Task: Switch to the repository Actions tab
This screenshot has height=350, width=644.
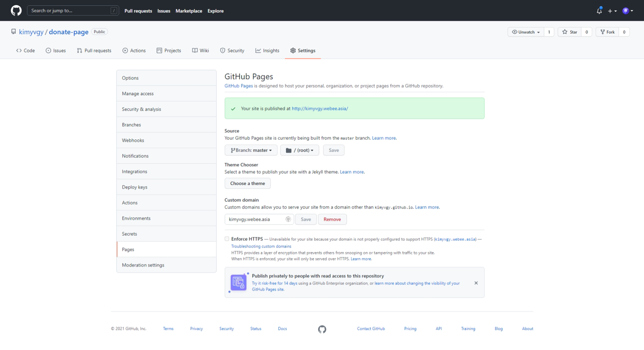Action: click(134, 50)
